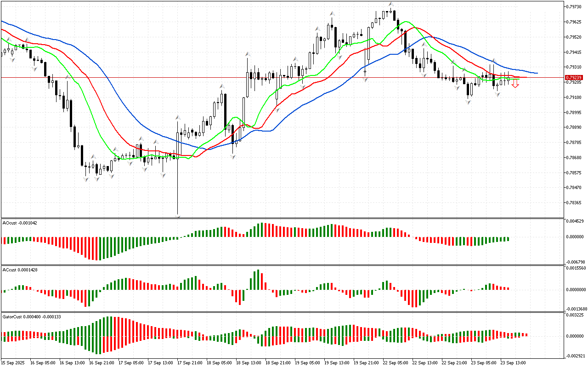This screenshot has width=588, height=368.
Task: Click the ACcust indicator label
Action: (x=20, y=270)
